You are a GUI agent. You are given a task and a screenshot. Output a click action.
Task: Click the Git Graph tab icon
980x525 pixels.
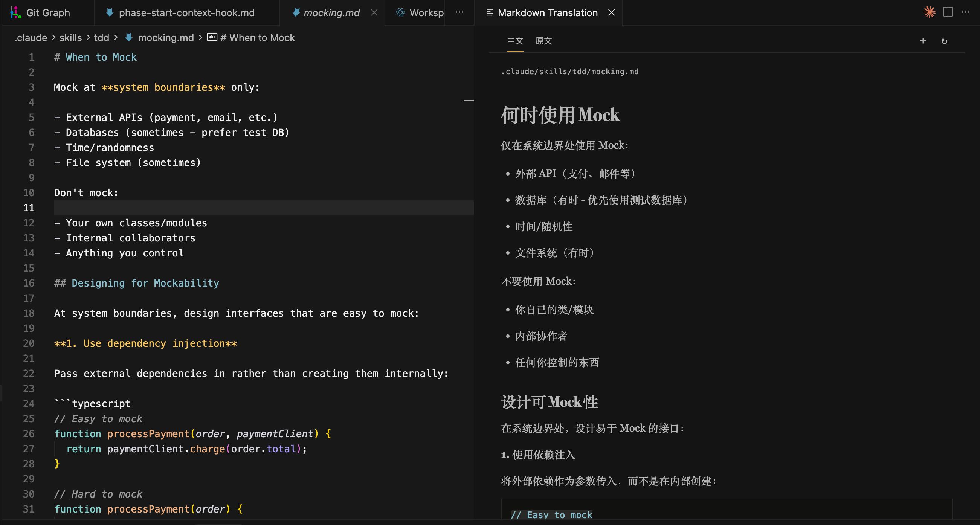tap(15, 12)
